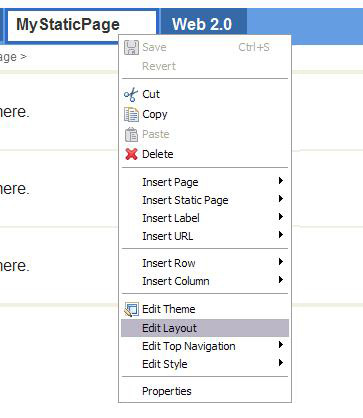Expand the Insert Page submenu arrow
This screenshot has height=418, width=363.
coord(281,181)
